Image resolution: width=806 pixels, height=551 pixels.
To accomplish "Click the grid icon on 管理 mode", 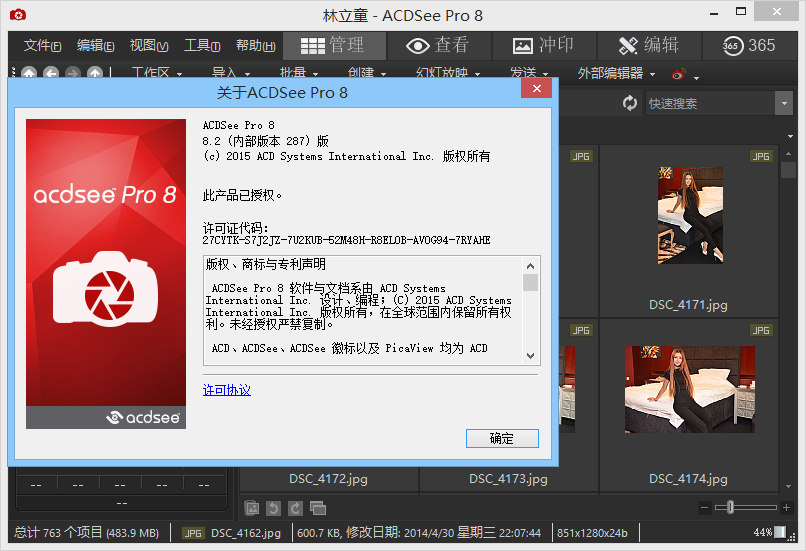I will click(x=313, y=46).
